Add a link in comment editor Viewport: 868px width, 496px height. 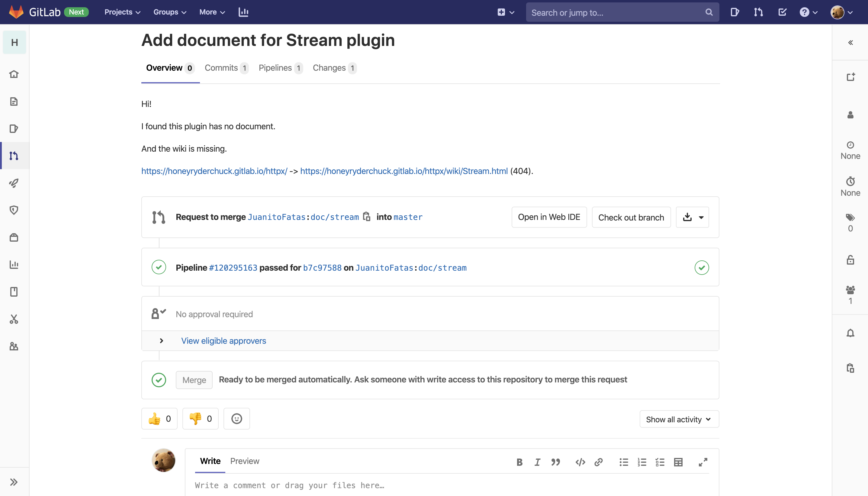[598, 462]
